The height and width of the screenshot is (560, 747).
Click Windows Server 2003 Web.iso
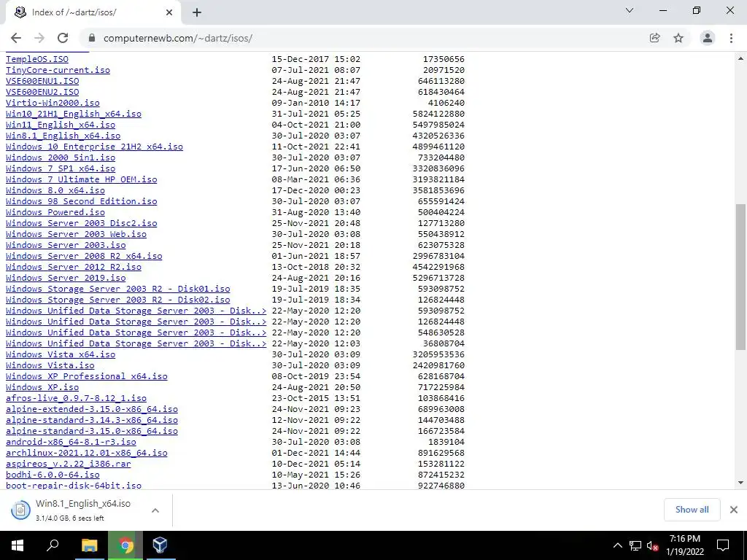pyautogui.click(x=76, y=234)
